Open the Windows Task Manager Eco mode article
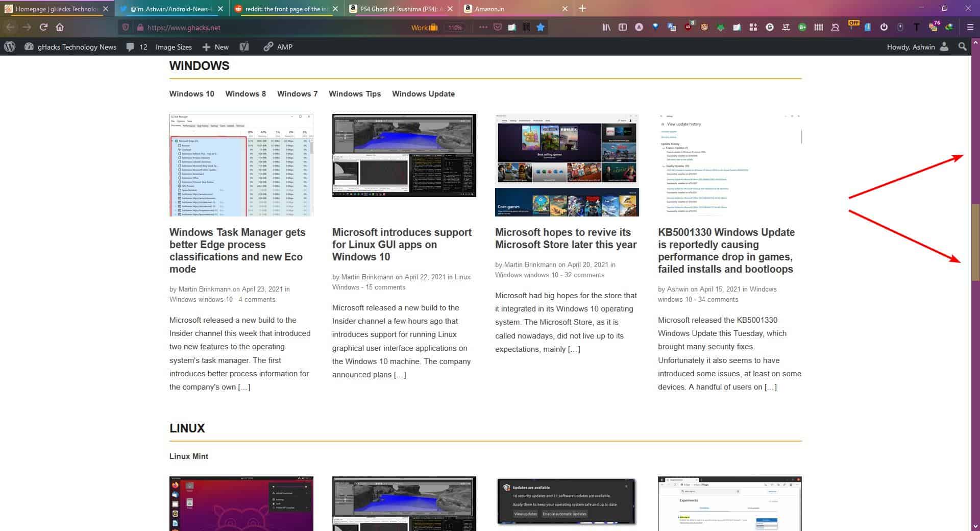The width and height of the screenshot is (980, 531). click(x=237, y=251)
